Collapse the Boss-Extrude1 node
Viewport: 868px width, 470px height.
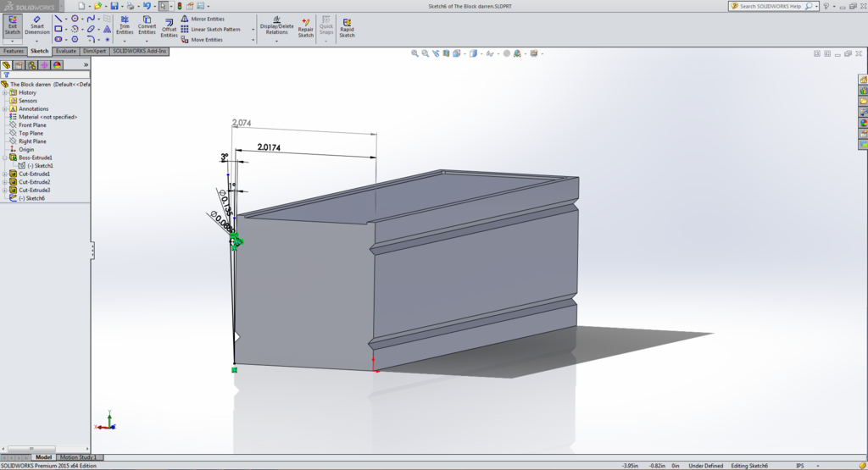(5, 158)
